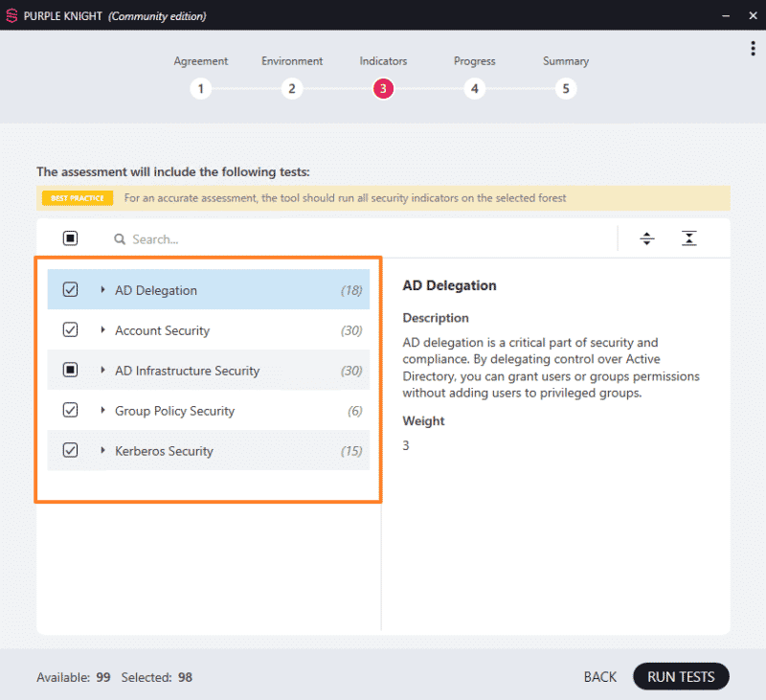Select the AD Infrastructure Security label
This screenshot has width=766, height=700.
pyautogui.click(x=187, y=371)
